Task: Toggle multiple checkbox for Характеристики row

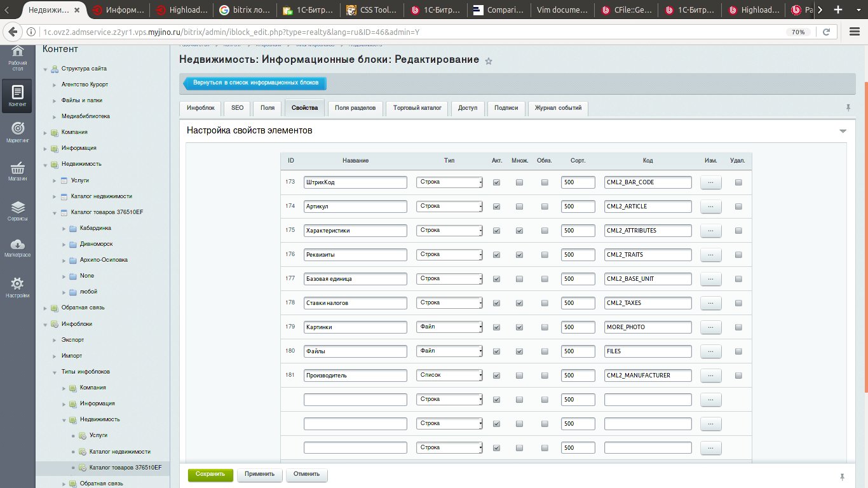Action: 519,231
